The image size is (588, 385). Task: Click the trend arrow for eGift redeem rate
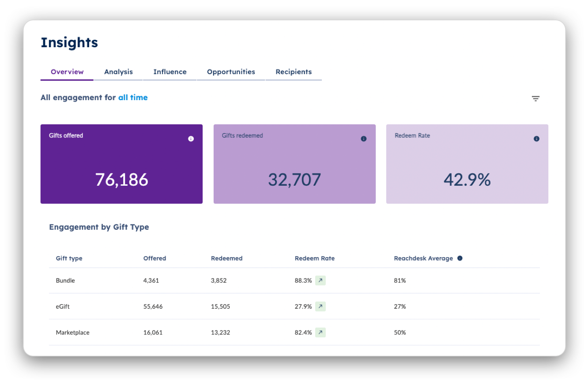(320, 307)
